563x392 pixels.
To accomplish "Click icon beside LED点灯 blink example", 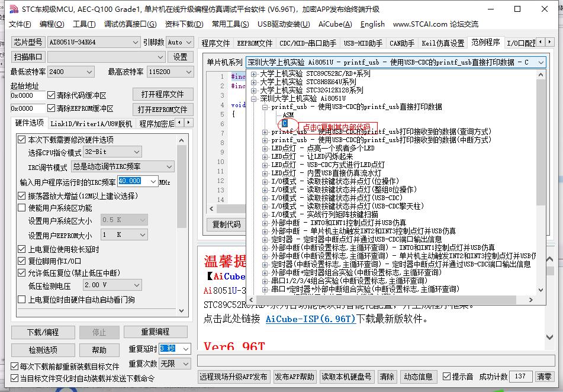I will pyautogui.click(x=265, y=156).
